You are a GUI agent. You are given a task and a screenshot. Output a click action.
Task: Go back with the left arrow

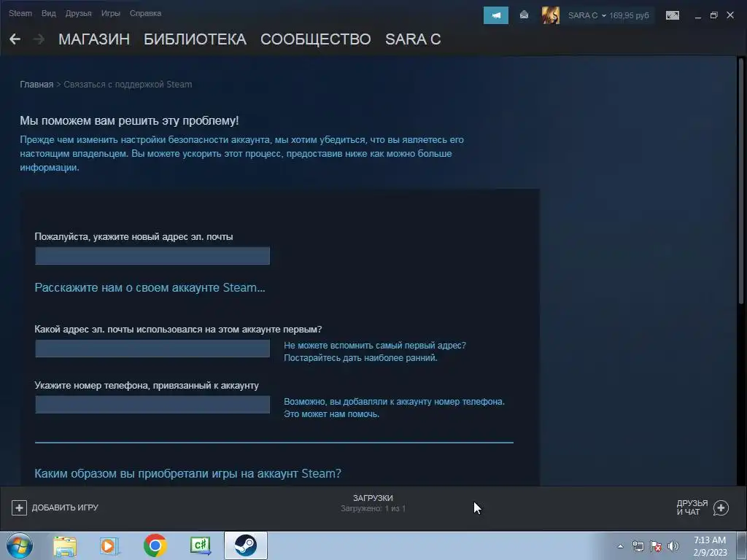(15, 39)
